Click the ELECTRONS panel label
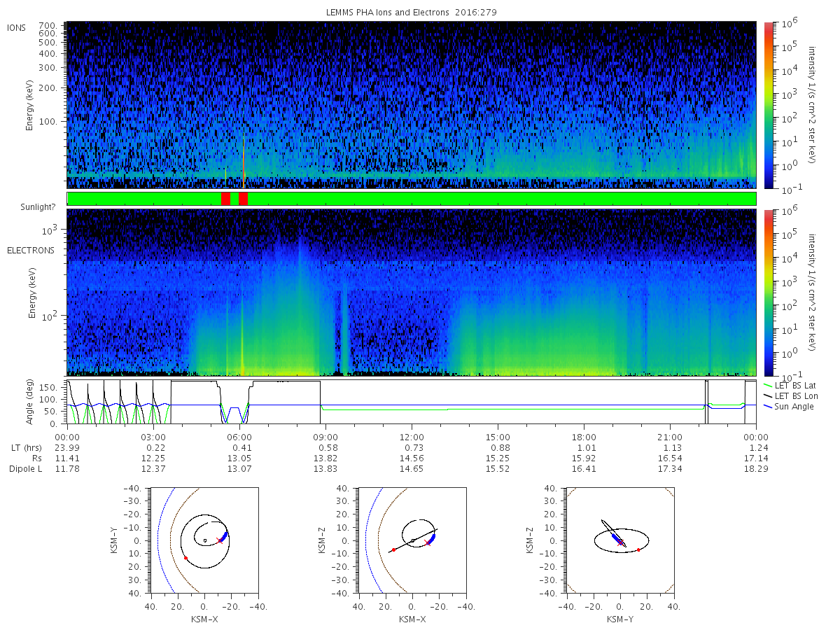 [x=31, y=250]
